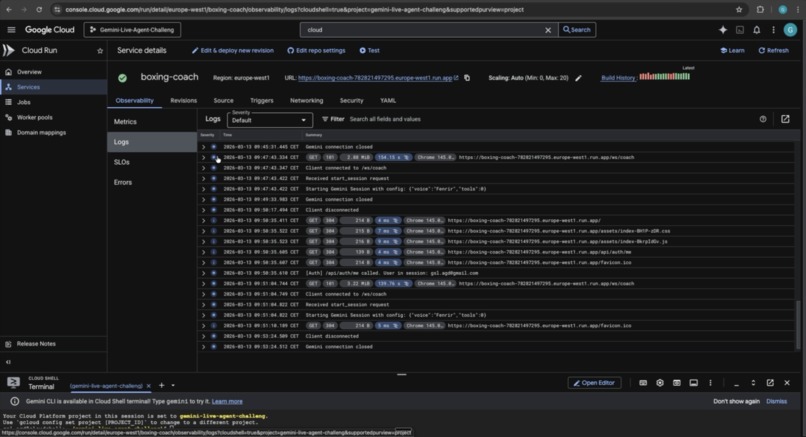The height and width of the screenshot is (437, 806).
Task: Open the browser extensions icon
Action: [760, 9]
